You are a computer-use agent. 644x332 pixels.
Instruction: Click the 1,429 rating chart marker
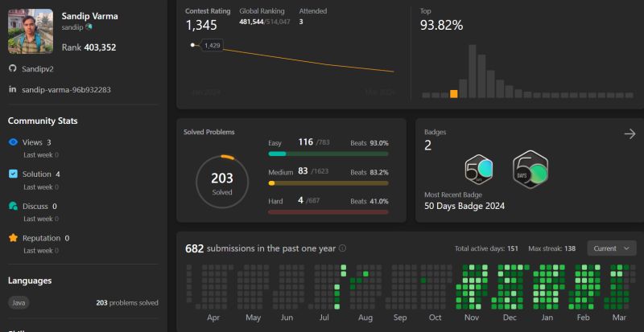192,45
